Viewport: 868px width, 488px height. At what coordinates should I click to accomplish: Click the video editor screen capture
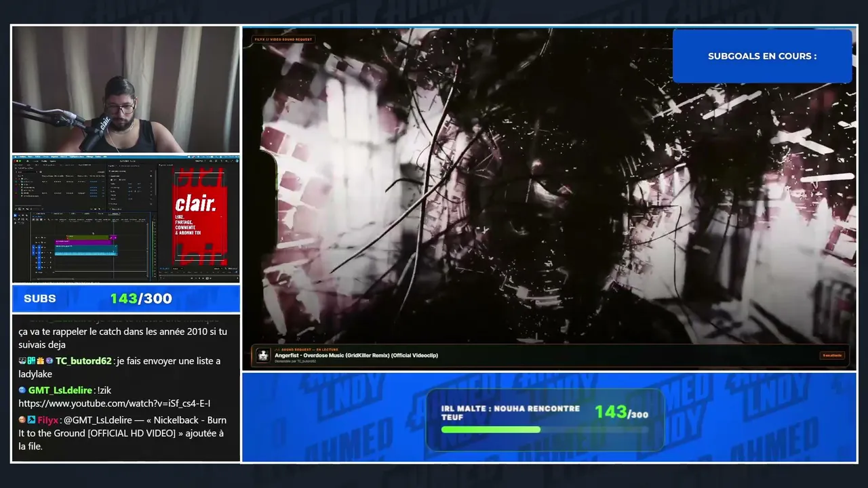pyautogui.click(x=126, y=218)
